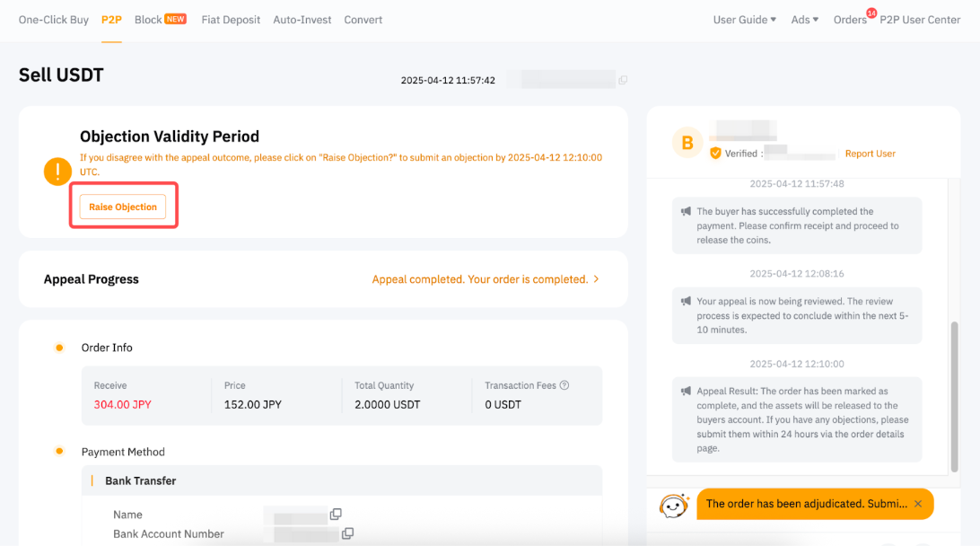Click the Report User link
The width and height of the screenshot is (980, 546).
click(870, 154)
